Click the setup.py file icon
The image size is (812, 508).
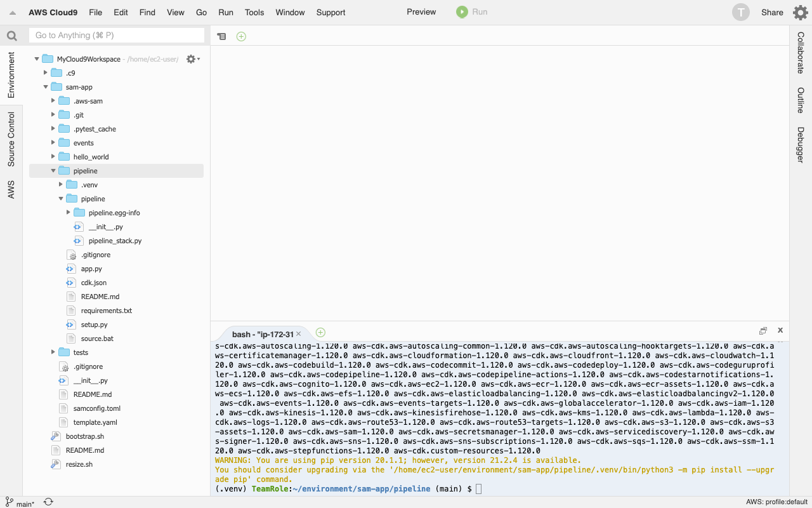click(x=70, y=324)
